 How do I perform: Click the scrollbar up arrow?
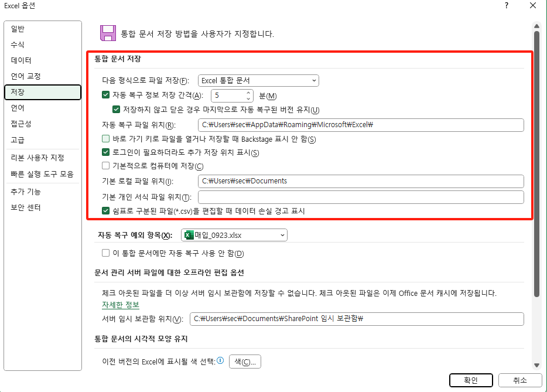click(x=536, y=26)
